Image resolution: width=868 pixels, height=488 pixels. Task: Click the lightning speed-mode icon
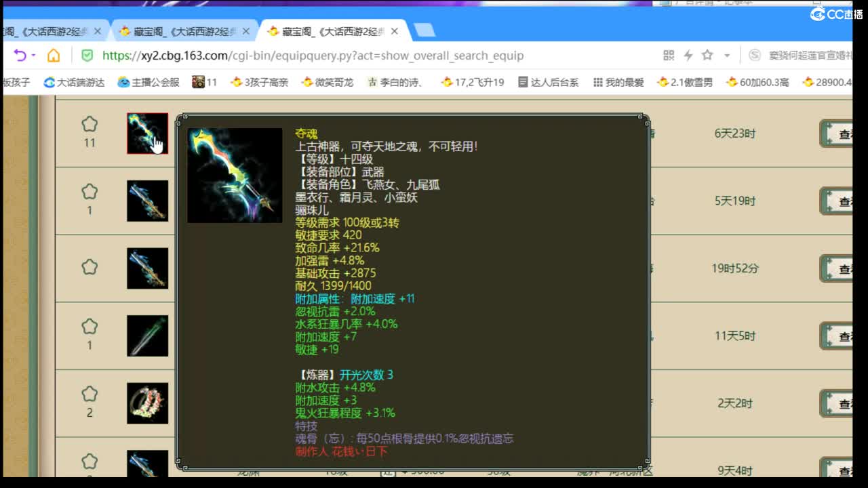[688, 56]
